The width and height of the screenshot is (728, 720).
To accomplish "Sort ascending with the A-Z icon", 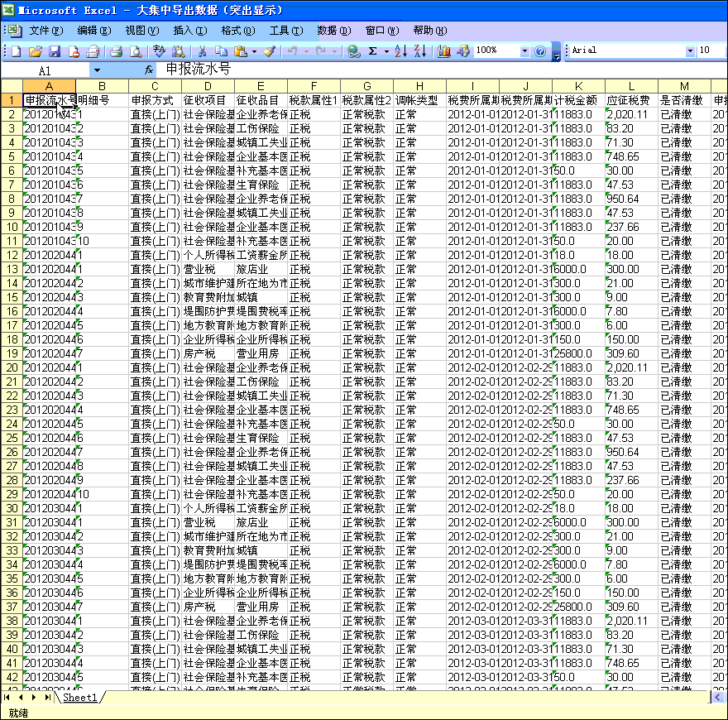I will [400, 51].
